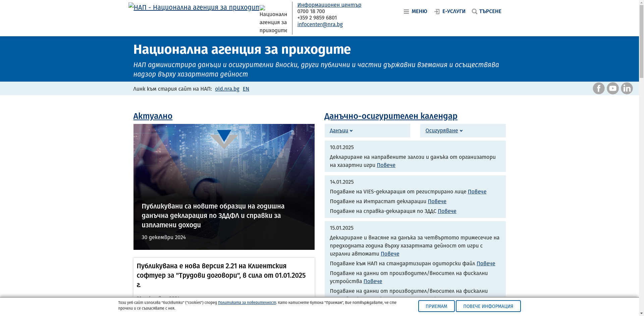Click the YouTube channel icon
Image resolution: width=644 pixels, height=316 pixels.
pyautogui.click(x=612, y=88)
